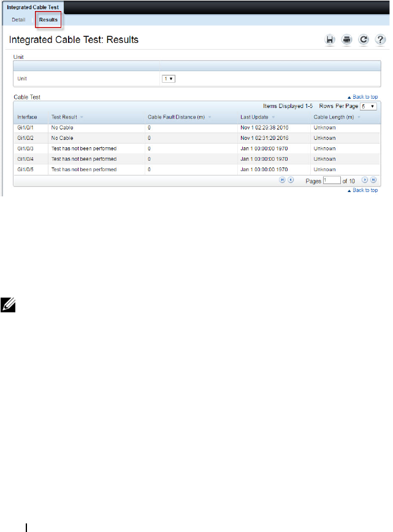The width and height of the screenshot is (393, 532).
Task: Sort by Last Update column arrow
Action: coord(273,117)
